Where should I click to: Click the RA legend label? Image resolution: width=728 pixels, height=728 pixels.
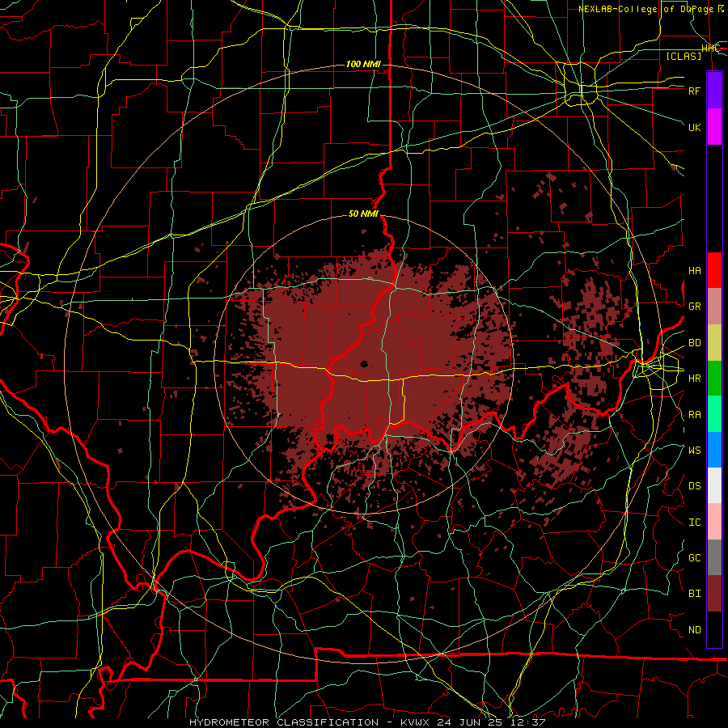tap(695, 415)
